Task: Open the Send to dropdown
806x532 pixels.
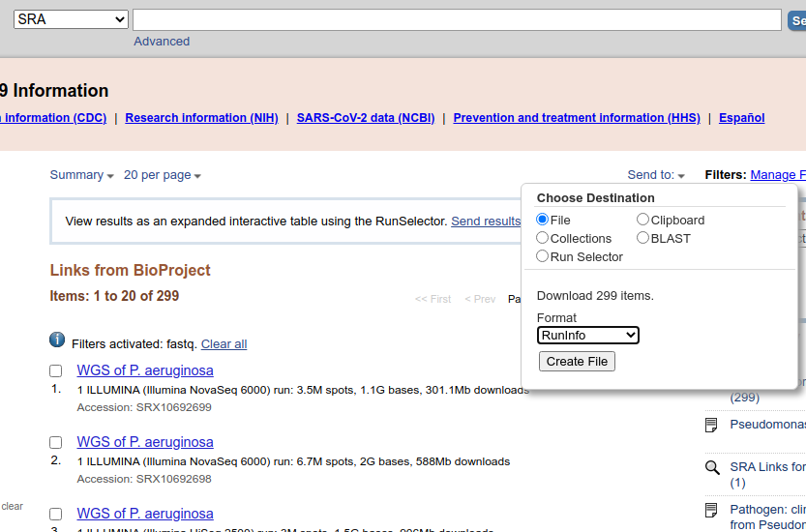Action: (656, 175)
